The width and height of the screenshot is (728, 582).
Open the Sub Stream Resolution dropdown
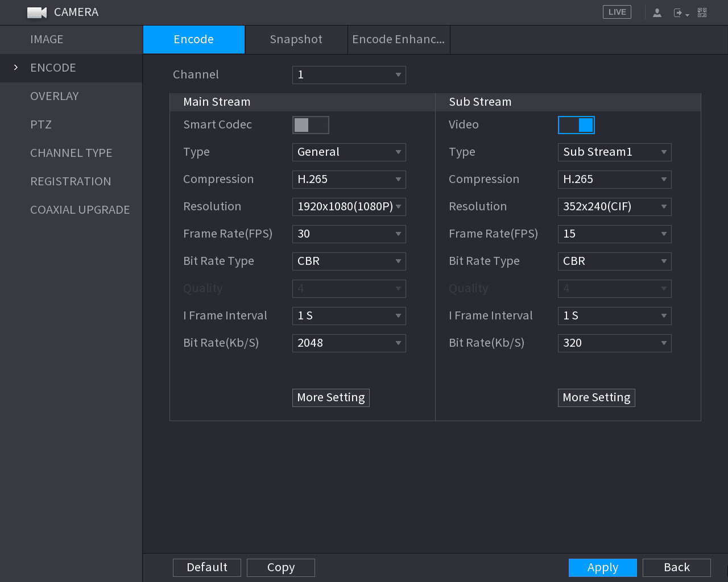615,207
